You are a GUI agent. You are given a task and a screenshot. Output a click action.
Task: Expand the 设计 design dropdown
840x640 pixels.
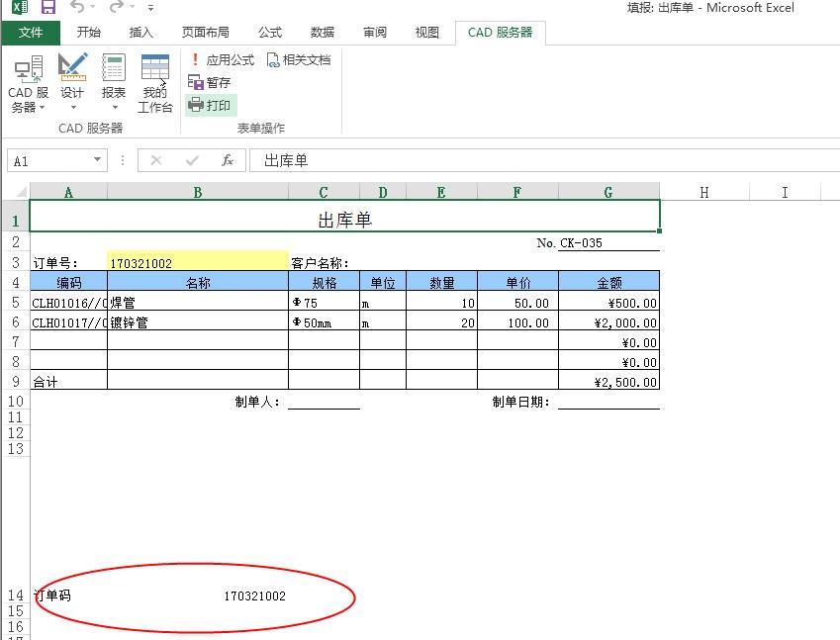72,101
